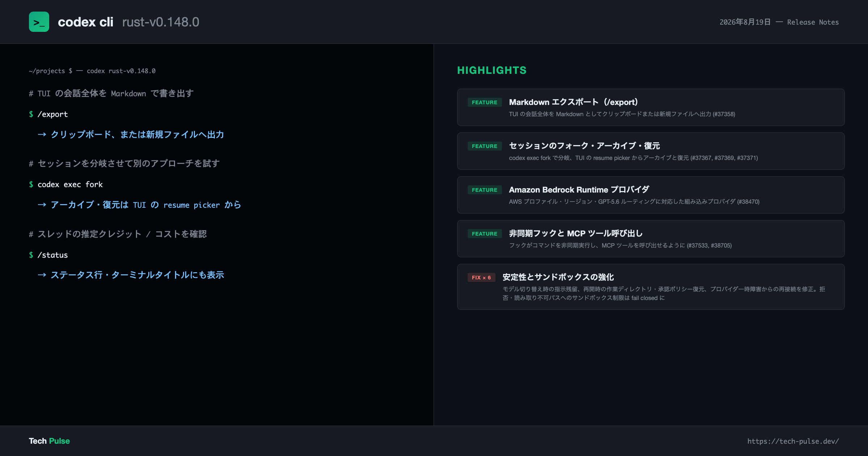Click the '~/projects $ — codex rust-v0.148.0' terminal line

92,71
